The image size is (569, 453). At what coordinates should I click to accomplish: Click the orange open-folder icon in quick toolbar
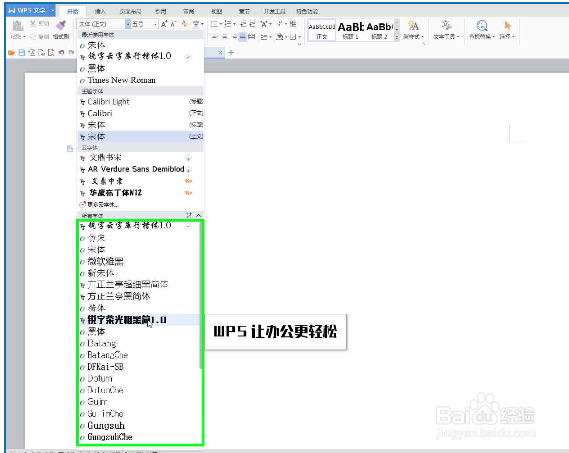(11, 53)
